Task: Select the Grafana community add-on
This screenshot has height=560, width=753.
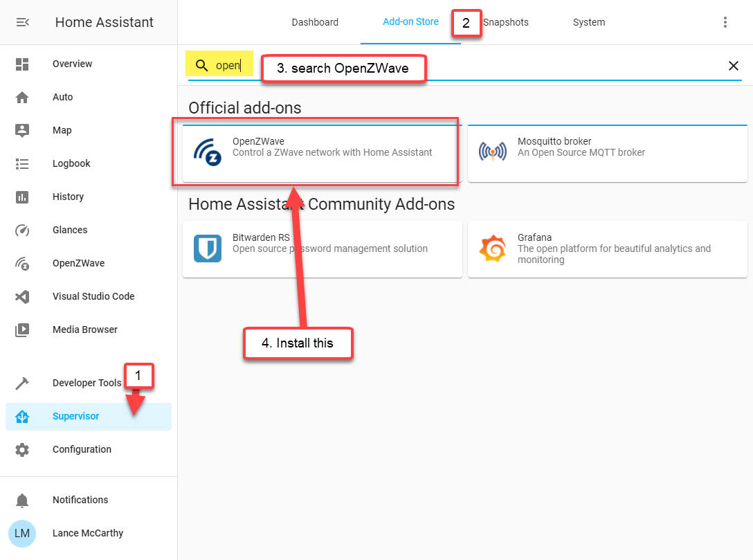Action: coord(607,249)
